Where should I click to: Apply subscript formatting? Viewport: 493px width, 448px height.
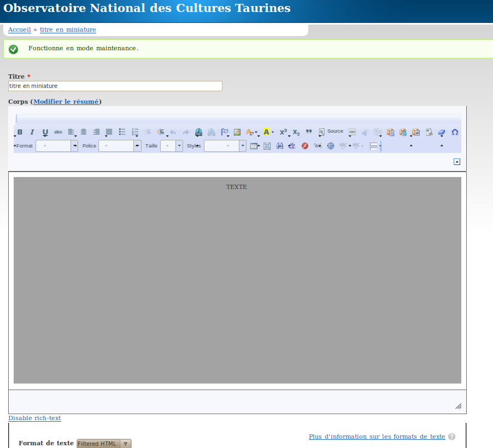(x=296, y=132)
